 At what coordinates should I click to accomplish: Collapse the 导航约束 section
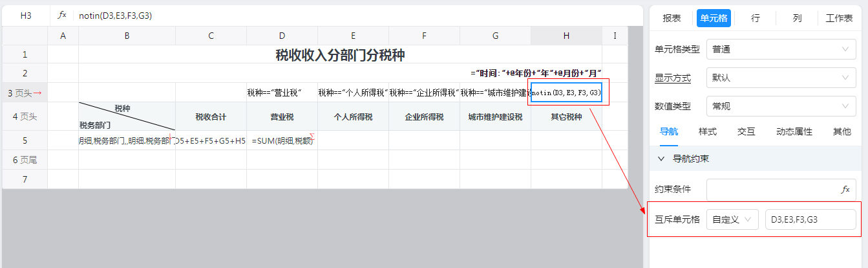tap(661, 159)
